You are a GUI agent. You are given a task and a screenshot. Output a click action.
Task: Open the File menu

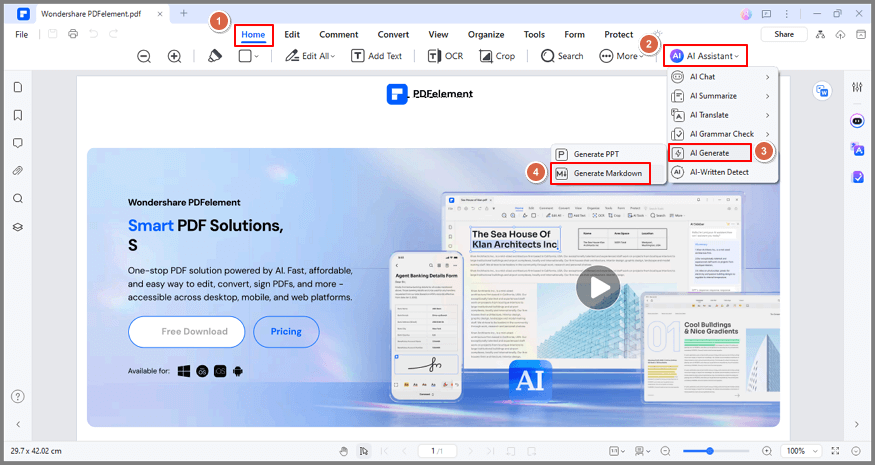tap(22, 35)
